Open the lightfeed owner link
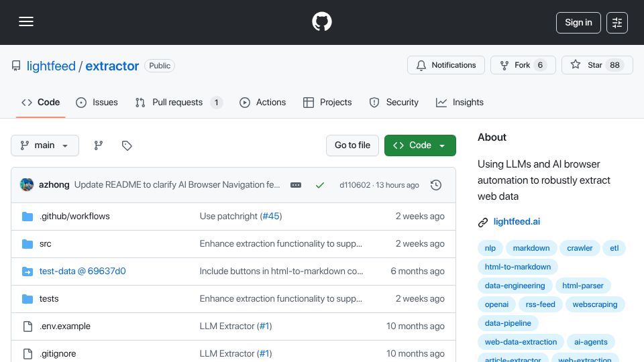The image size is (644, 362). [51, 66]
